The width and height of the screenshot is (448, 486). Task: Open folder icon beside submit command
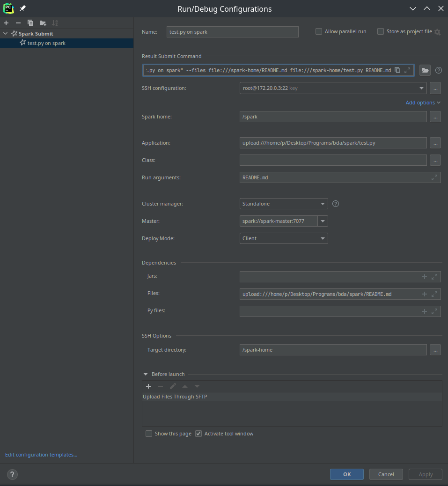coord(425,70)
